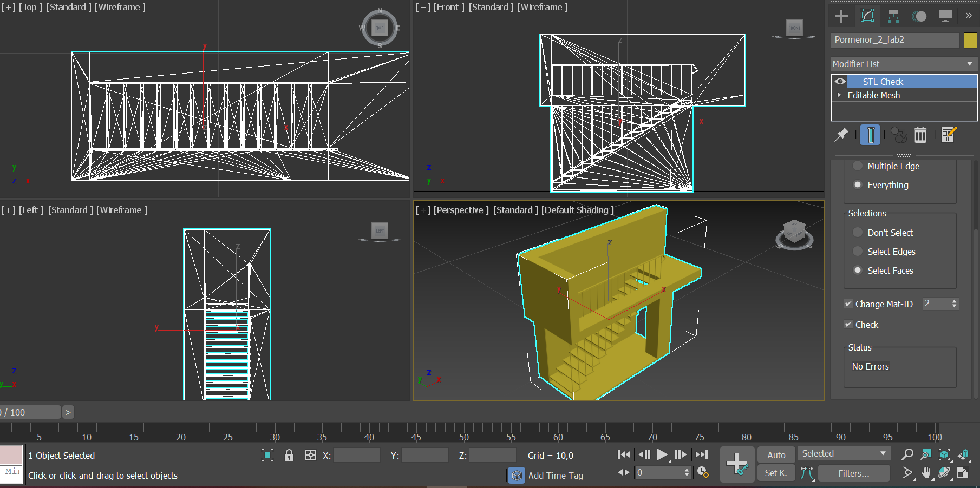The image size is (980, 488).
Task: Toggle Key Mode arrows
Action: point(624,472)
